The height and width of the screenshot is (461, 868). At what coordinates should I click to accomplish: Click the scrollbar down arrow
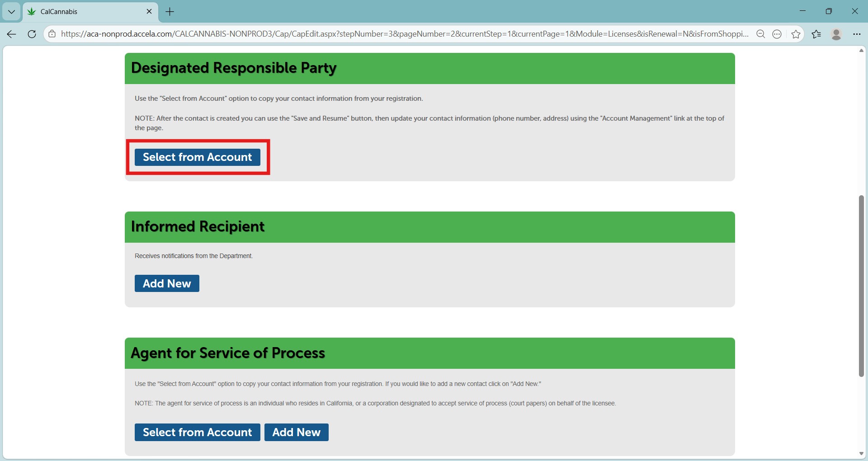pyautogui.click(x=861, y=454)
